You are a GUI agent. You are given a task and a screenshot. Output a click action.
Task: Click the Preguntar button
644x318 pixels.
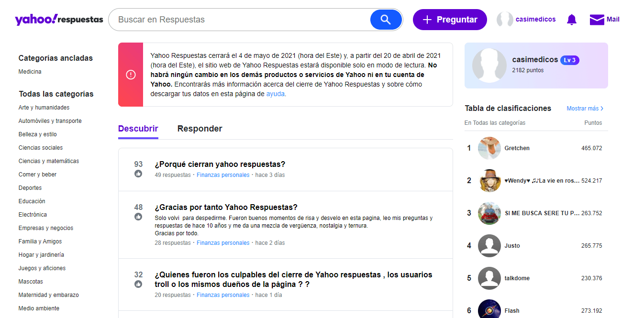449,19
